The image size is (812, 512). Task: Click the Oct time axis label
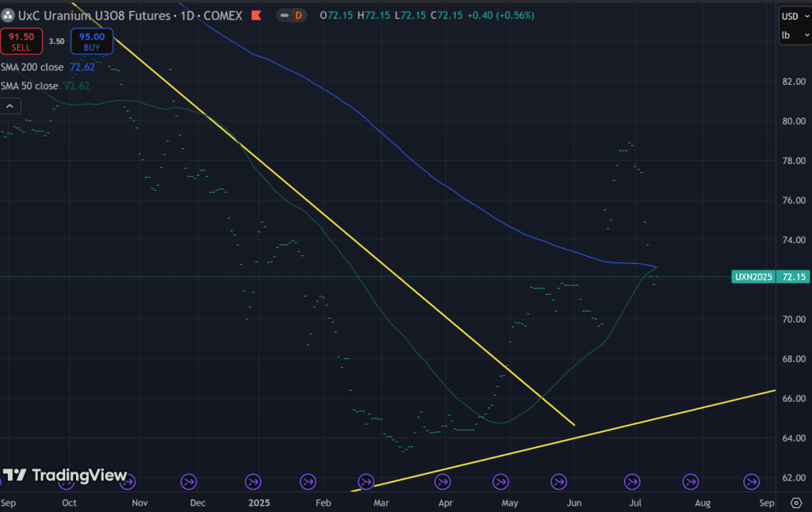pos(69,502)
